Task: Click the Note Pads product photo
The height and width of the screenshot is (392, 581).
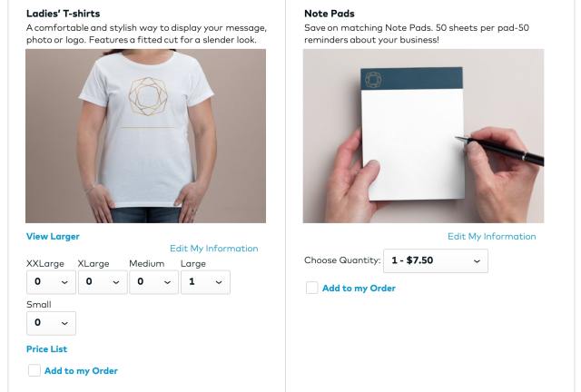Action: point(423,136)
